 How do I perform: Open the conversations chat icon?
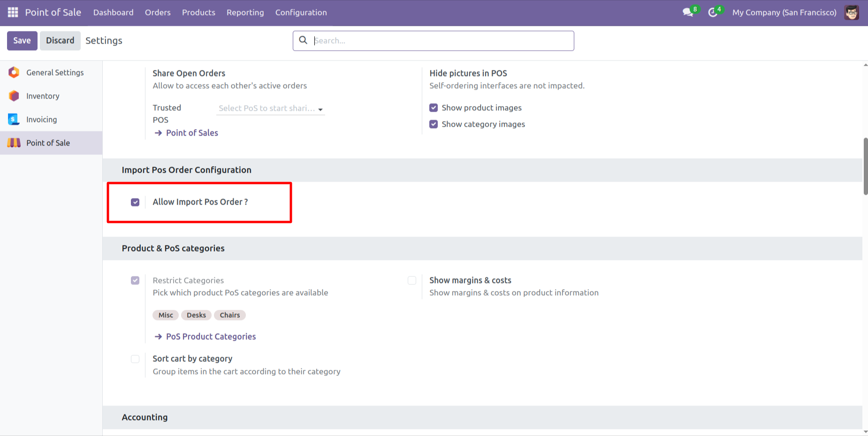688,12
